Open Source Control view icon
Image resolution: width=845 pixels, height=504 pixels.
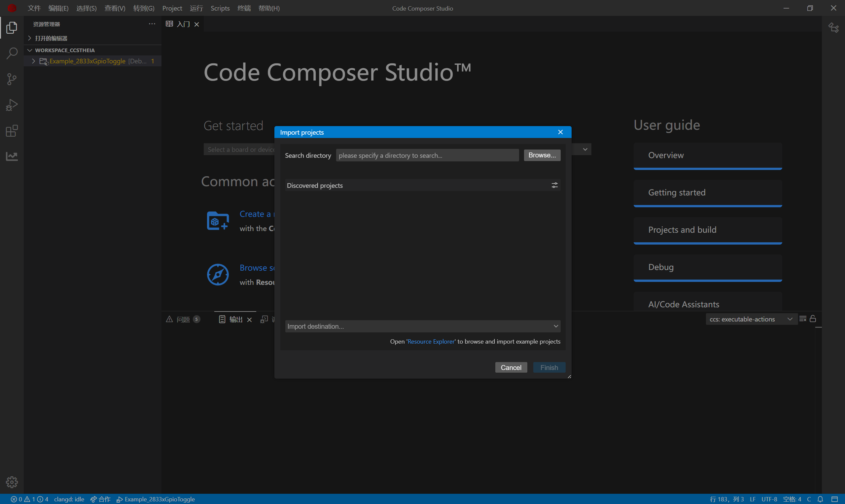tap(12, 79)
